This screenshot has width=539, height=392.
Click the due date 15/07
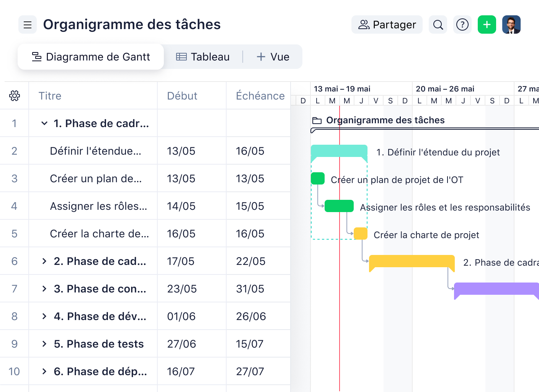click(250, 344)
